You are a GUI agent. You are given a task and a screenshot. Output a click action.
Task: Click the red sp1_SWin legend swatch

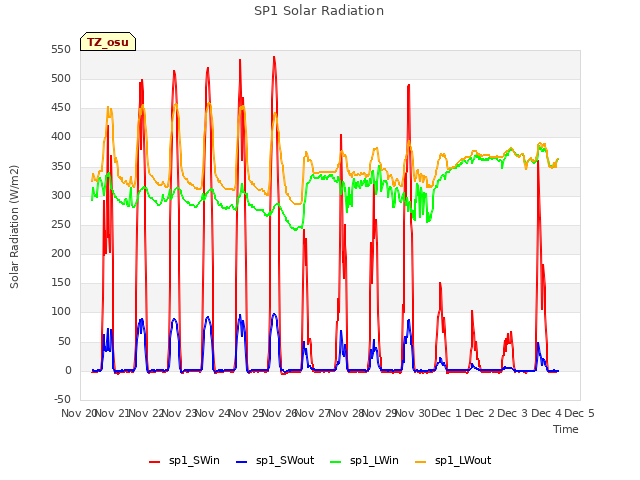pyautogui.click(x=154, y=462)
